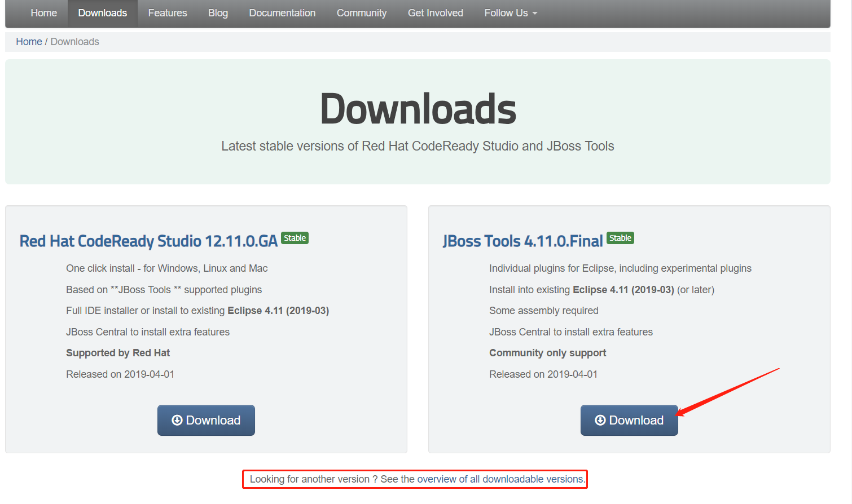Screen dimensions: 852x504
Task: Open Red Hat CodeReady Studio 12.11.0.GA title link
Action: 148,241
